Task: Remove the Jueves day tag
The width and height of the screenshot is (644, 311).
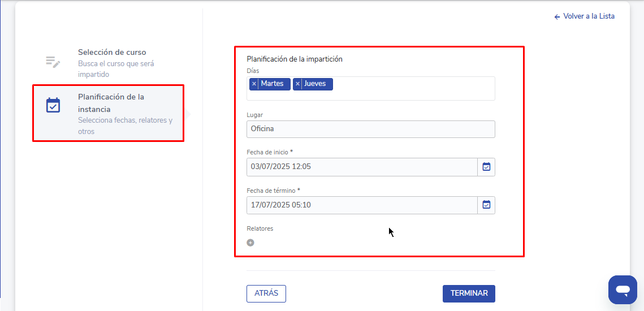Action: coord(297,84)
